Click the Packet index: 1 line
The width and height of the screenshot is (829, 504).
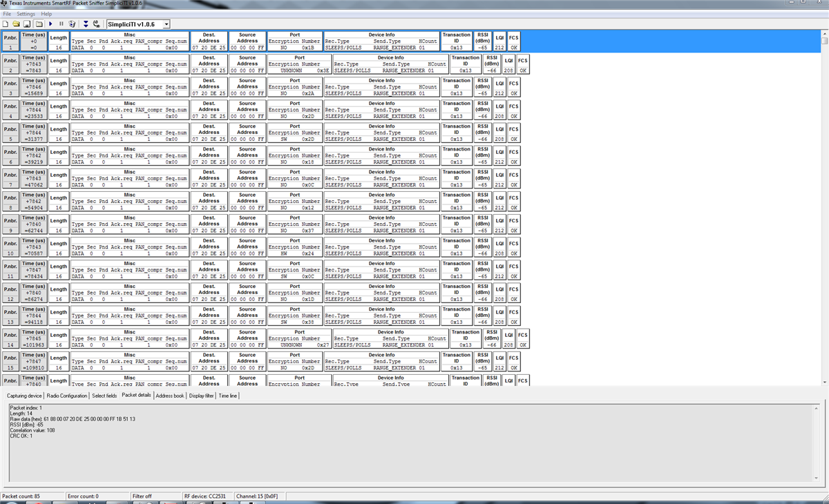pyautogui.click(x=26, y=408)
